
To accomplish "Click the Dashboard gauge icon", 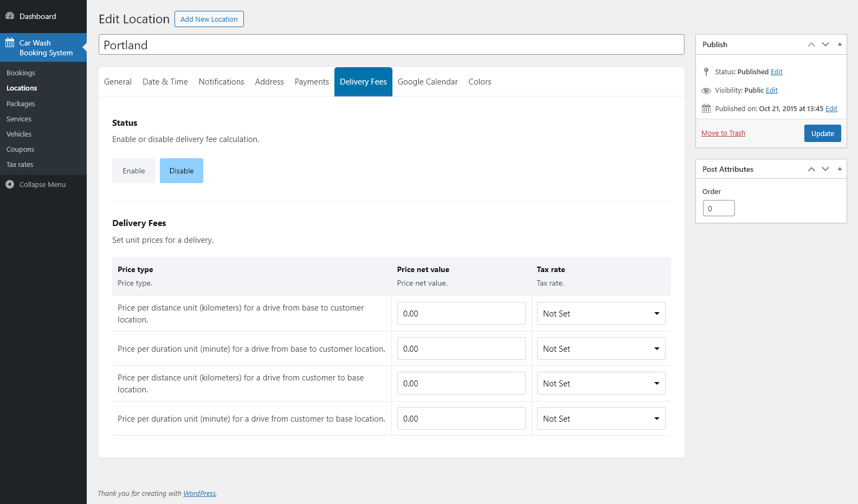I will click(10, 16).
